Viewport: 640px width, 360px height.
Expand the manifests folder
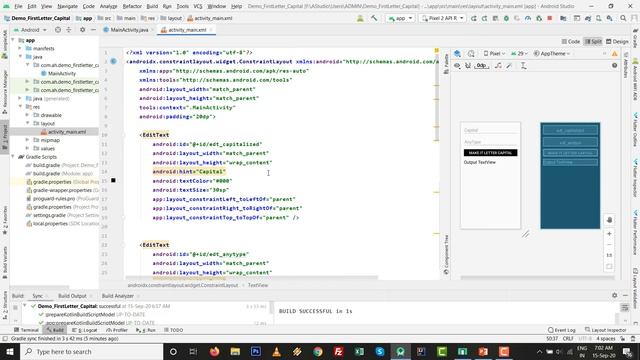[x=20, y=48]
